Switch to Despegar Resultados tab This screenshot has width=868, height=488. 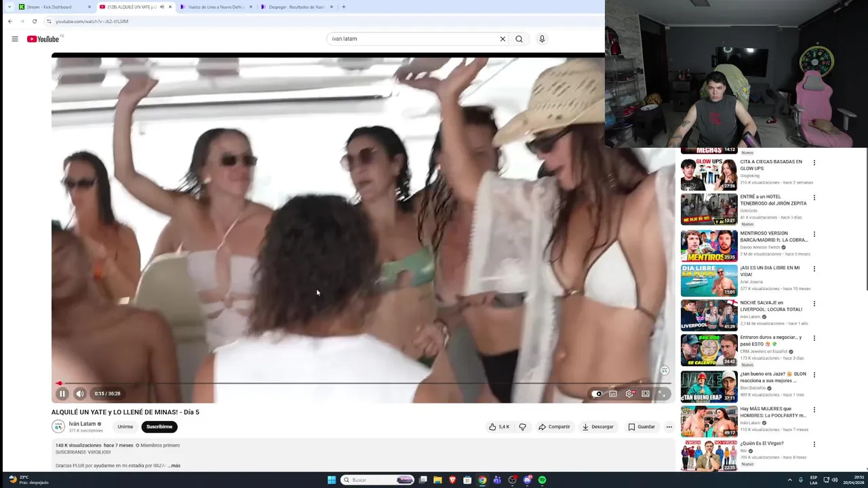pos(297,7)
